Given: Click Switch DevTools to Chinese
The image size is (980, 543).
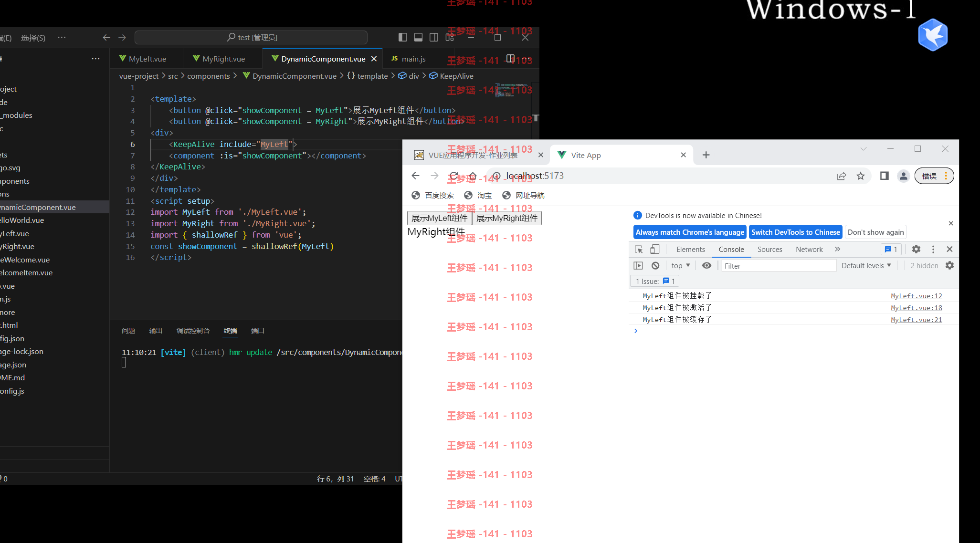Looking at the screenshot, I should point(795,232).
